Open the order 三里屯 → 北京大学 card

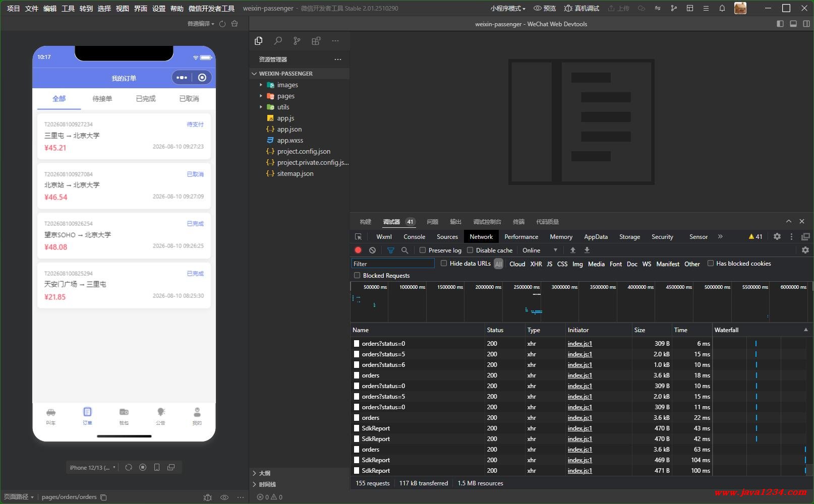[x=124, y=136]
